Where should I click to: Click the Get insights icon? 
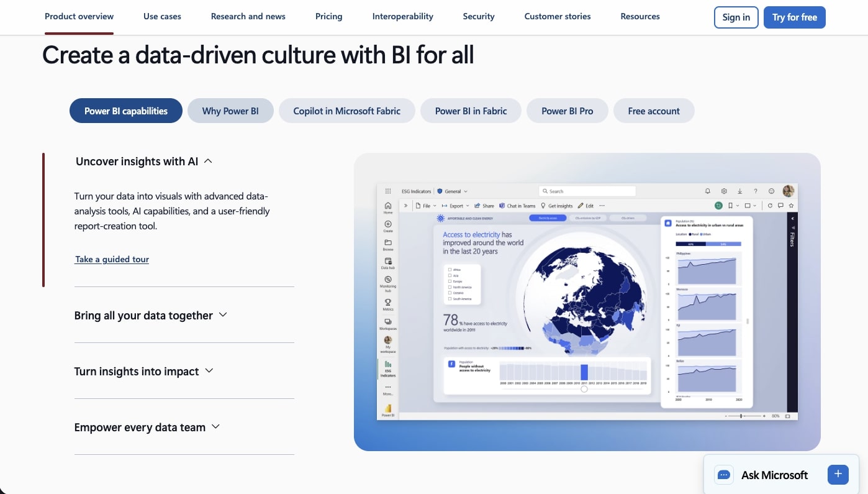(x=543, y=205)
